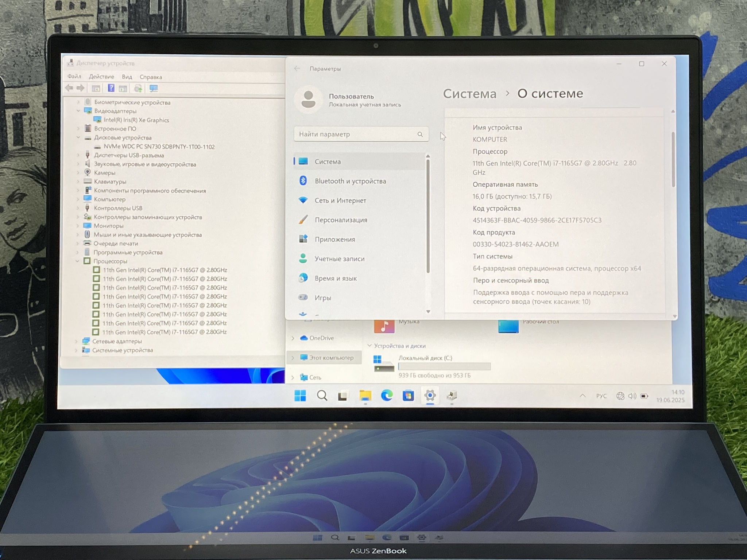This screenshot has width=747, height=560.
Task: Click the Система breadcrumb link
Action: pyautogui.click(x=469, y=94)
